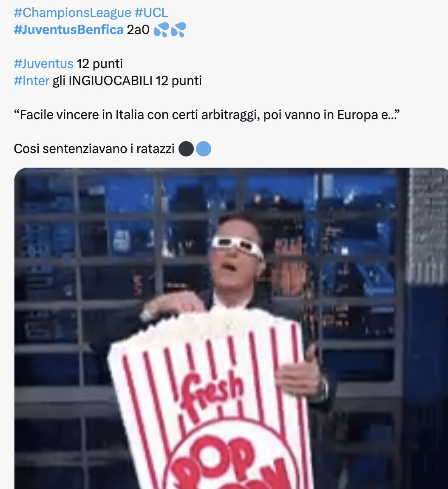Click the second sweat droplets emoji
Viewport: 448px width, 489px height.
(x=179, y=30)
